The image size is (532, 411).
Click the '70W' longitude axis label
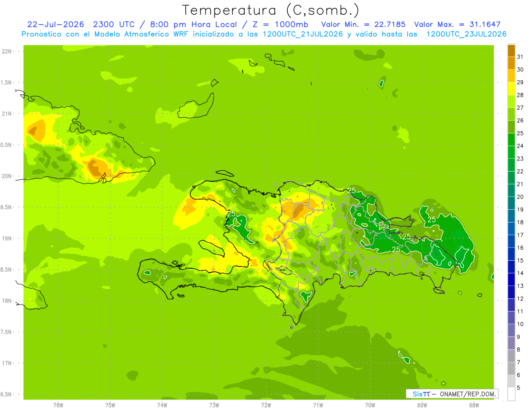pyautogui.click(x=370, y=405)
